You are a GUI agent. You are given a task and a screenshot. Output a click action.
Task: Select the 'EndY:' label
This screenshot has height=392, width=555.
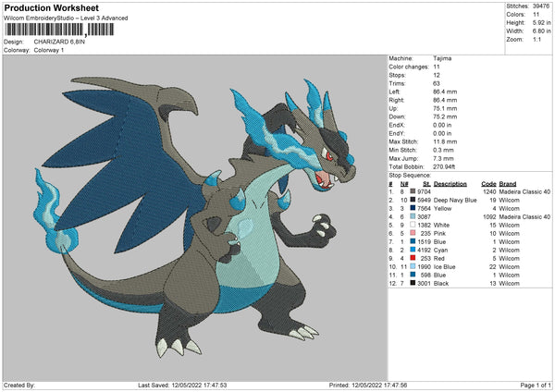pyautogui.click(x=397, y=133)
